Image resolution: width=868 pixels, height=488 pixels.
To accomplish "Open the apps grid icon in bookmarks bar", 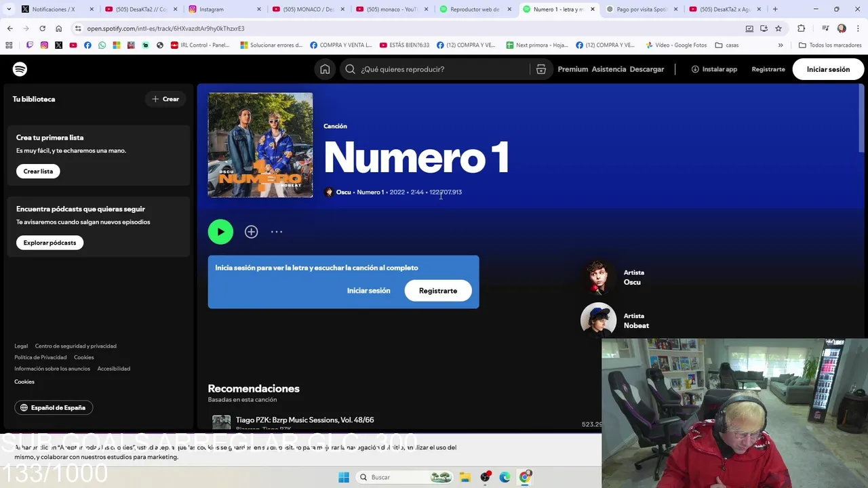I will coord(9,45).
